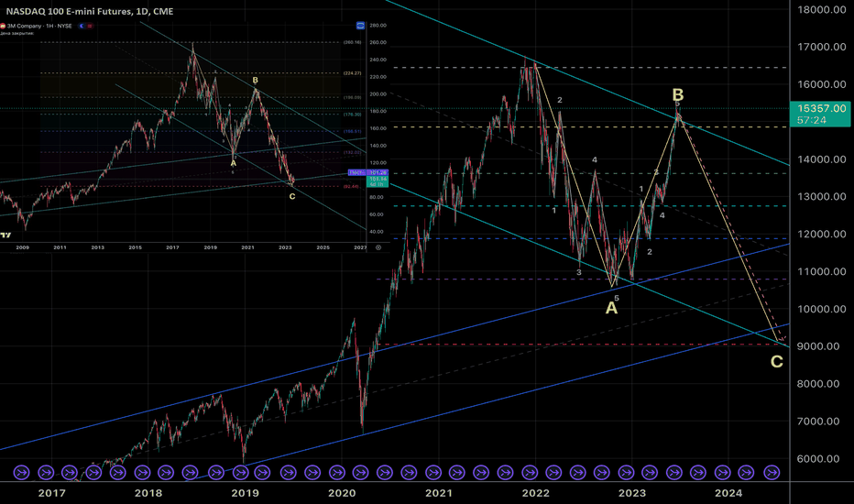Select wave B label in the 3M inset chart
Screen dimensions: 854x504
(x=255, y=80)
